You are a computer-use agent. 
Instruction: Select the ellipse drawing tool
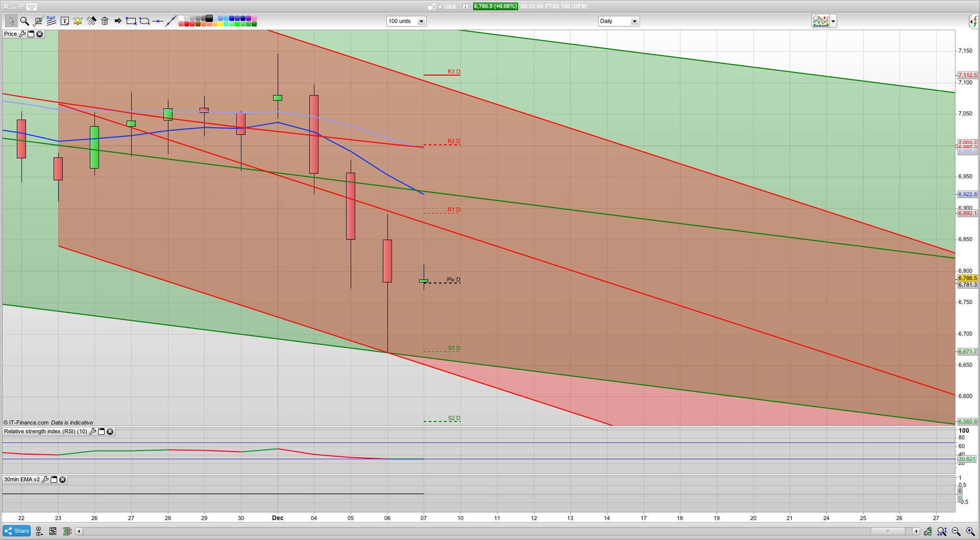[x=144, y=21]
